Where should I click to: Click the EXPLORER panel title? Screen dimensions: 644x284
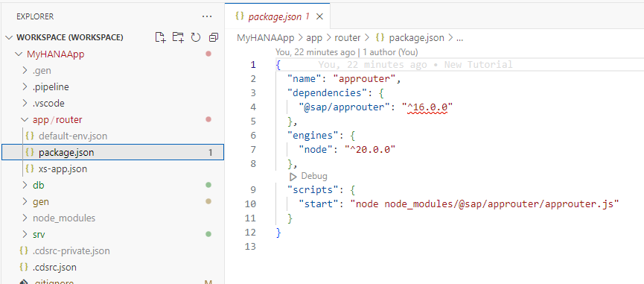(35, 16)
